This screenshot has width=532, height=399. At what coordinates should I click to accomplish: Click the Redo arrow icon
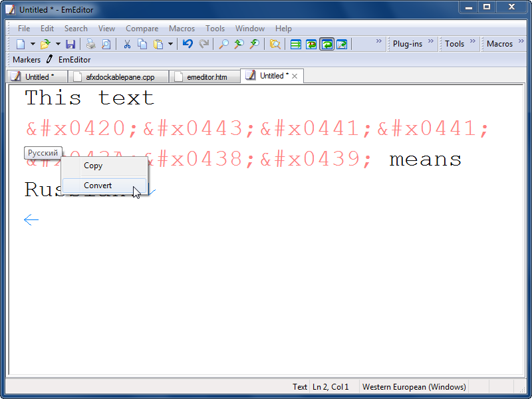pos(203,44)
